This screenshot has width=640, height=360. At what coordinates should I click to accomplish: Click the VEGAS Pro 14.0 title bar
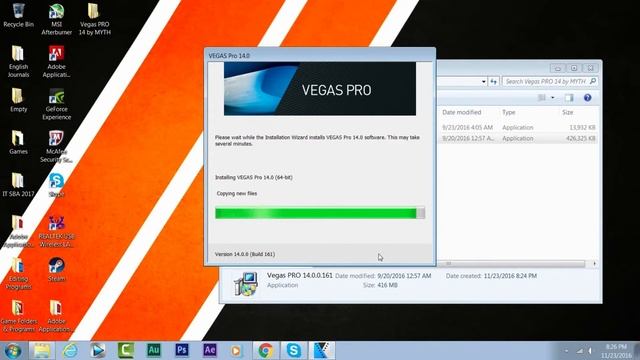320,55
